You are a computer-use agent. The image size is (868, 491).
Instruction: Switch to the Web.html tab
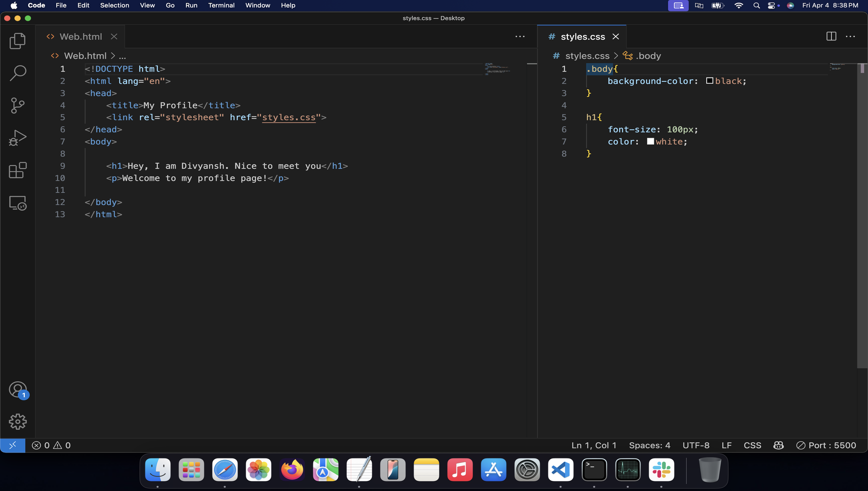tap(81, 36)
